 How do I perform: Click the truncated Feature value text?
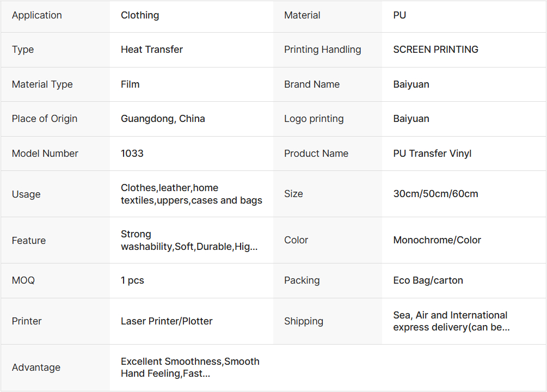coord(189,241)
